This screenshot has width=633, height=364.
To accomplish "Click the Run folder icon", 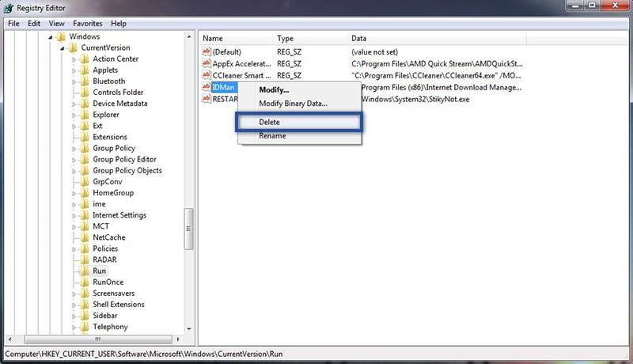I will 85,271.
